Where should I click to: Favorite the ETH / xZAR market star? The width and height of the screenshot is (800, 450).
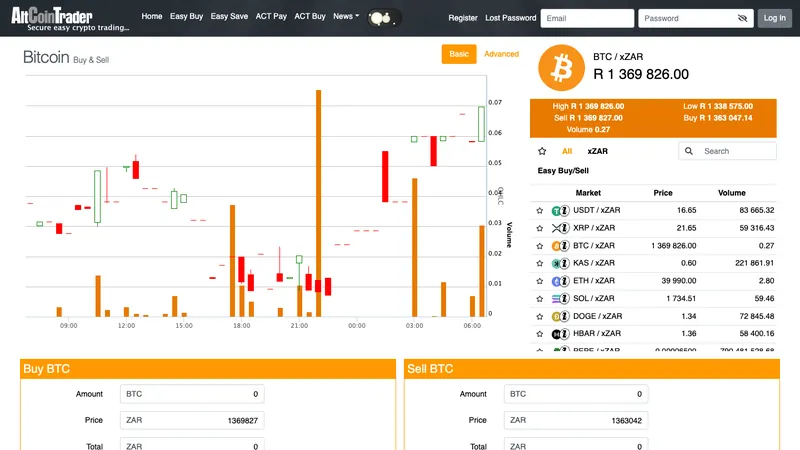click(540, 281)
